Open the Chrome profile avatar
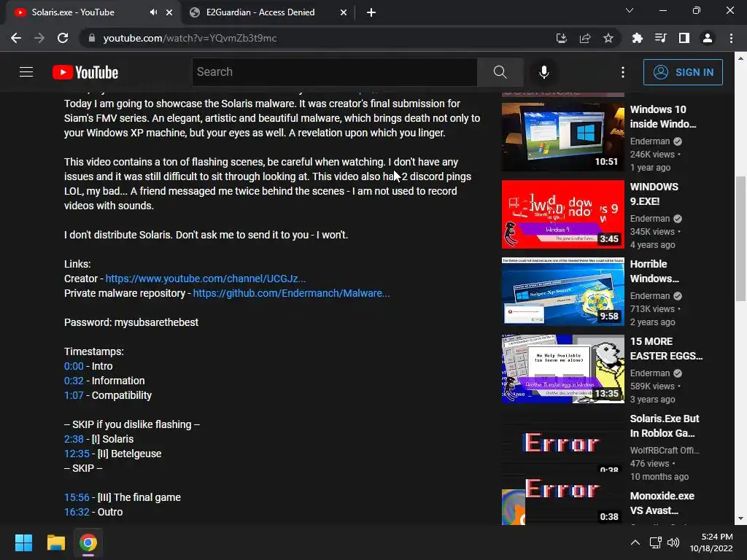 click(x=708, y=38)
